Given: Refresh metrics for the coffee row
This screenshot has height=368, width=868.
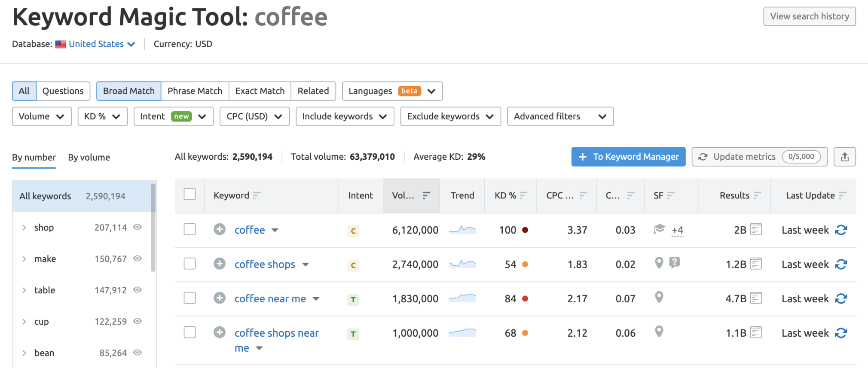Looking at the screenshot, I should coord(841,230).
